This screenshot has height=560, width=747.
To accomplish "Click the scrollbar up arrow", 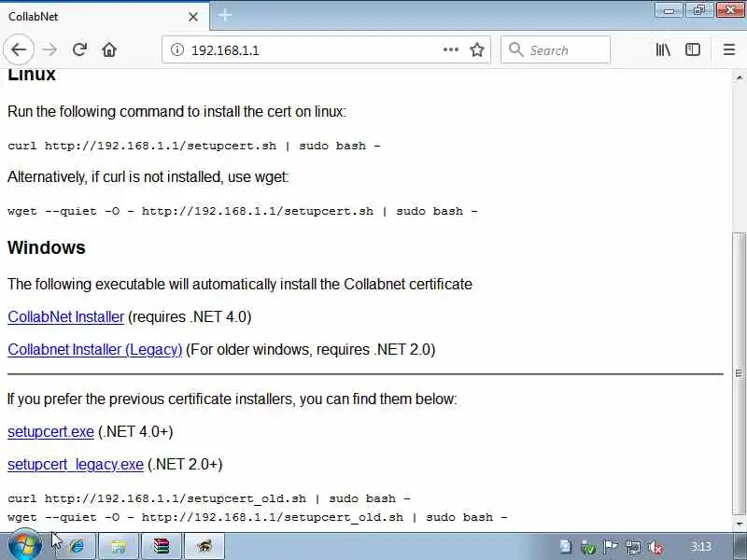I will point(739,77).
